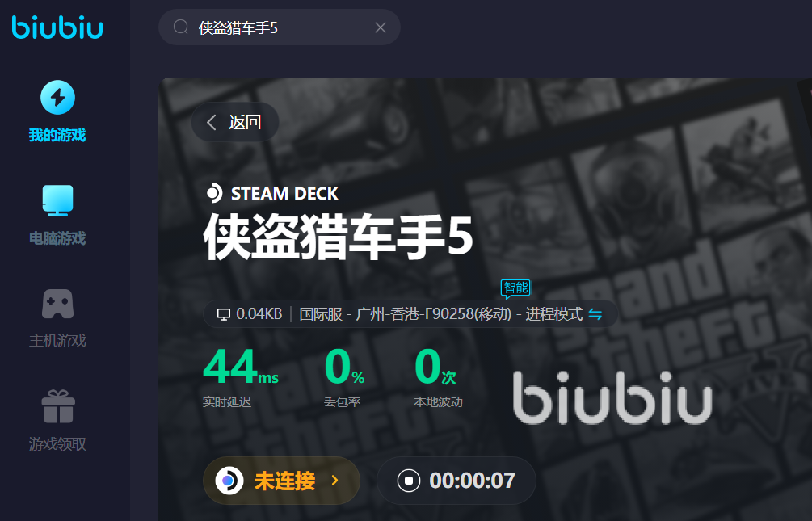
Task: Switch server via blue arrows icon
Action: pyautogui.click(x=595, y=314)
